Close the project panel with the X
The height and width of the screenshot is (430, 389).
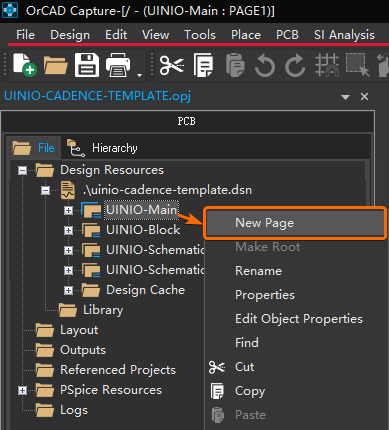[x=364, y=97]
